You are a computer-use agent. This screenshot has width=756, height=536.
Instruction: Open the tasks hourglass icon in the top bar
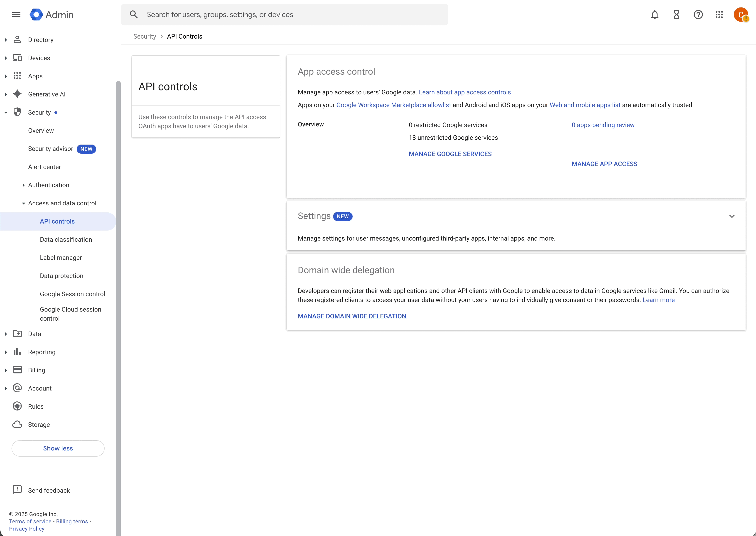(x=676, y=14)
